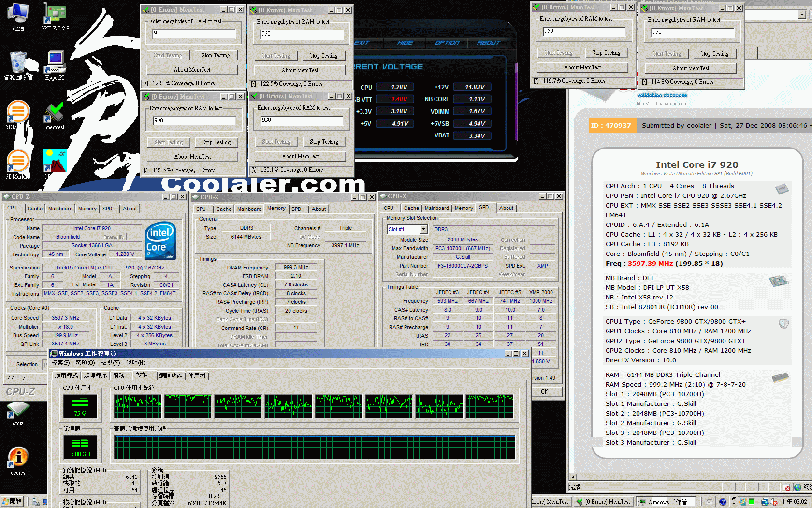Click the browser horizontal scrollbar left arrow
Viewport: 812px width, 508px height.
click(x=573, y=477)
